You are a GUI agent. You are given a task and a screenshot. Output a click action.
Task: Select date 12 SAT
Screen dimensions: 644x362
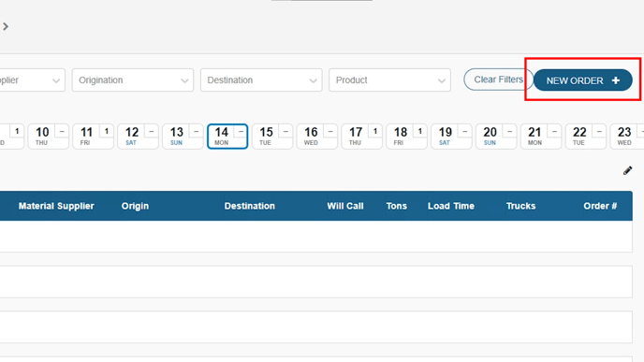pos(138,137)
